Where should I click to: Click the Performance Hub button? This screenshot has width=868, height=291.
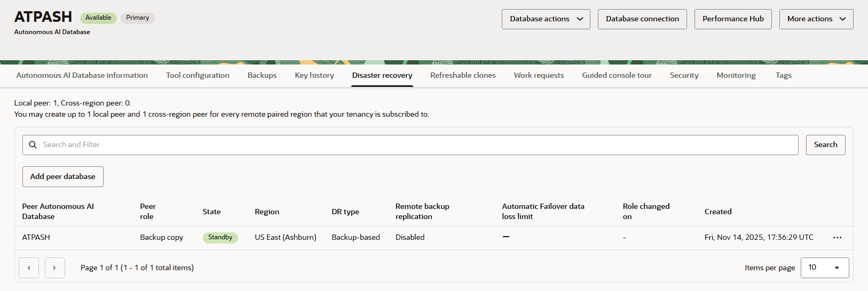pyautogui.click(x=733, y=19)
